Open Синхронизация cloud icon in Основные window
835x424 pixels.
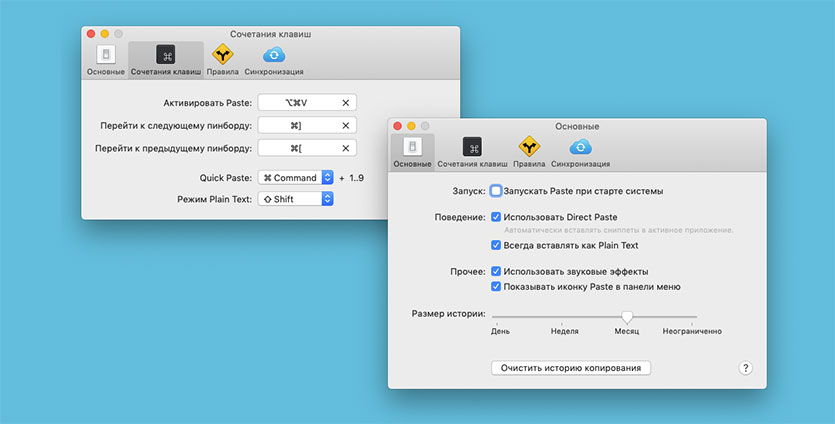click(x=580, y=147)
